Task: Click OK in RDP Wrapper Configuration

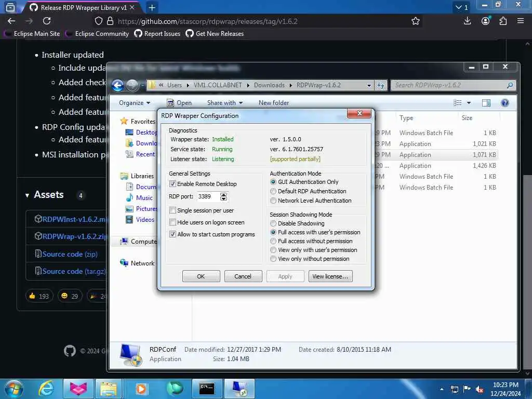Action: [x=201, y=276]
